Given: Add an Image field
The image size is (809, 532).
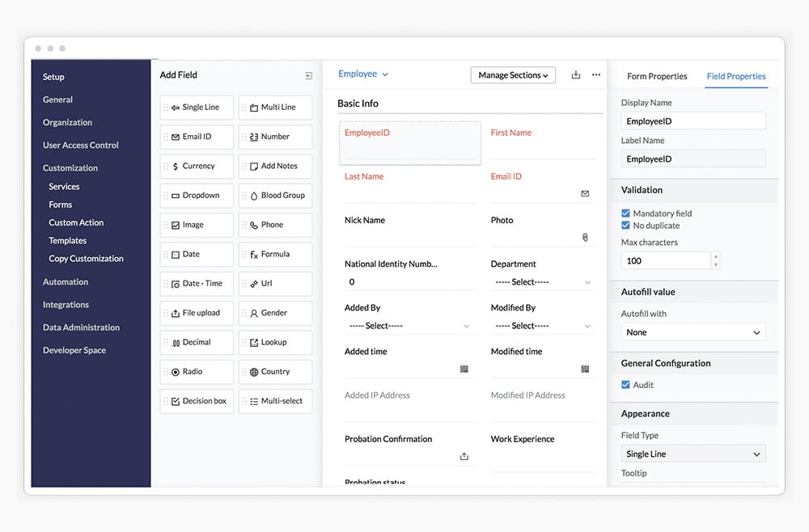Looking at the screenshot, I should pyautogui.click(x=197, y=225).
